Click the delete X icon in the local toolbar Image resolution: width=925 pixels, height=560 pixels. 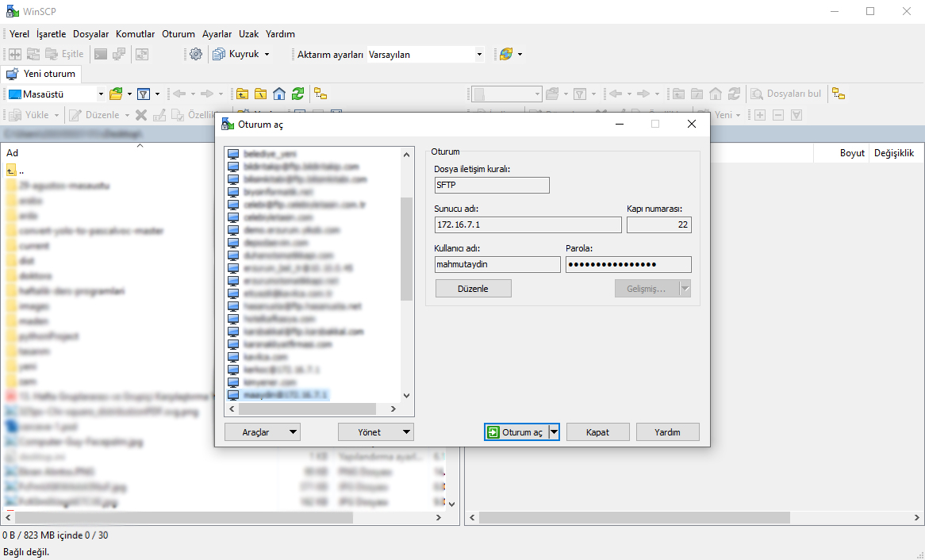141,115
